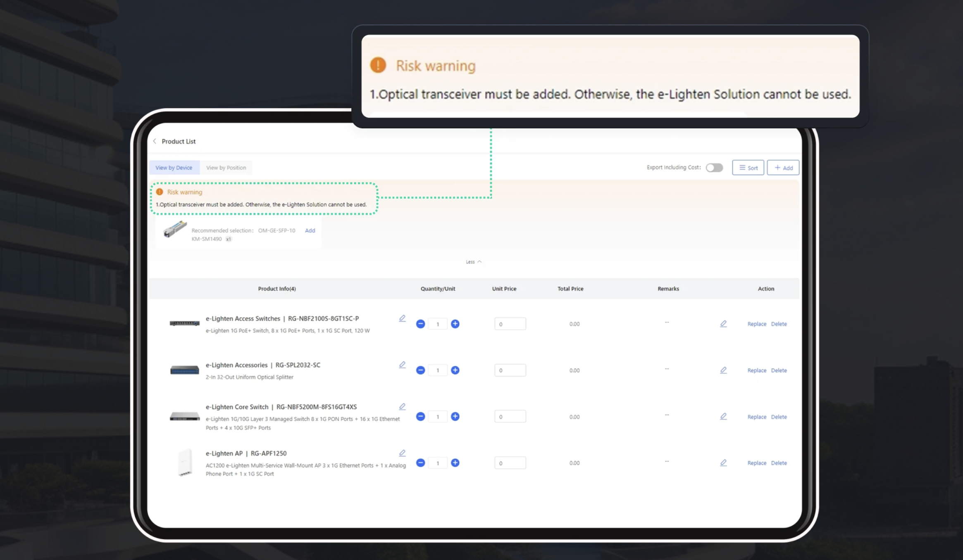The height and width of the screenshot is (560, 963).
Task: Edit remarks pencil in Access Switches row
Action: [x=723, y=324]
